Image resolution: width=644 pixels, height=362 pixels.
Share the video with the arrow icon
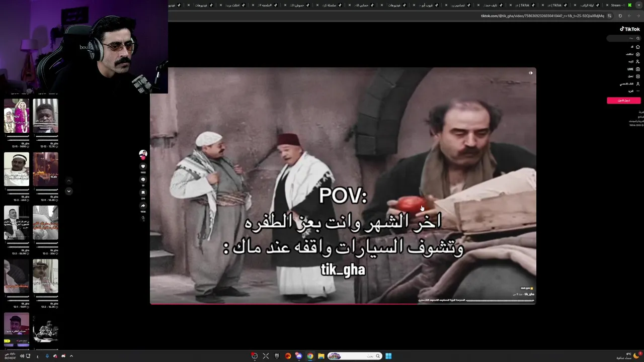point(143,206)
